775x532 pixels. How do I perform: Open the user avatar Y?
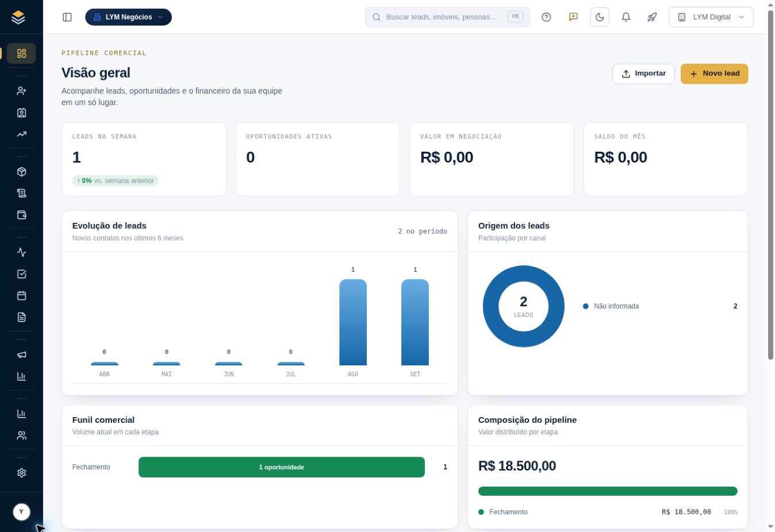[x=21, y=512]
